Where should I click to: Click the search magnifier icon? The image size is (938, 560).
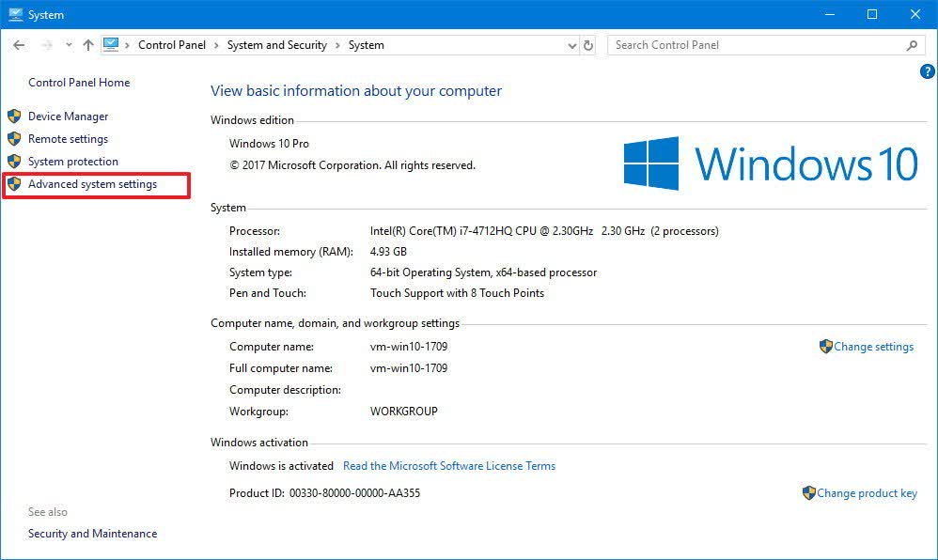pos(912,45)
